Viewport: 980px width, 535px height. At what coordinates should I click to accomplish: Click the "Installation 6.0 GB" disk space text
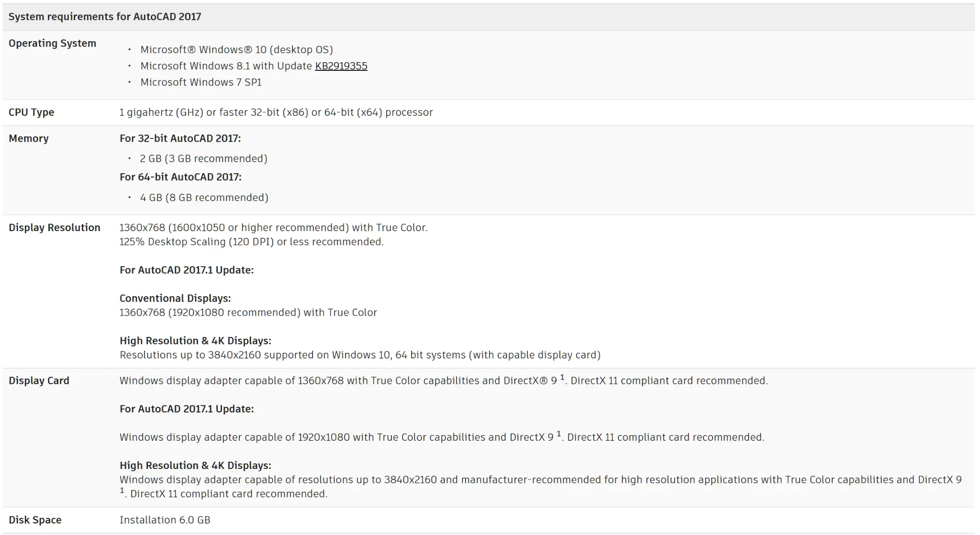[x=165, y=520]
